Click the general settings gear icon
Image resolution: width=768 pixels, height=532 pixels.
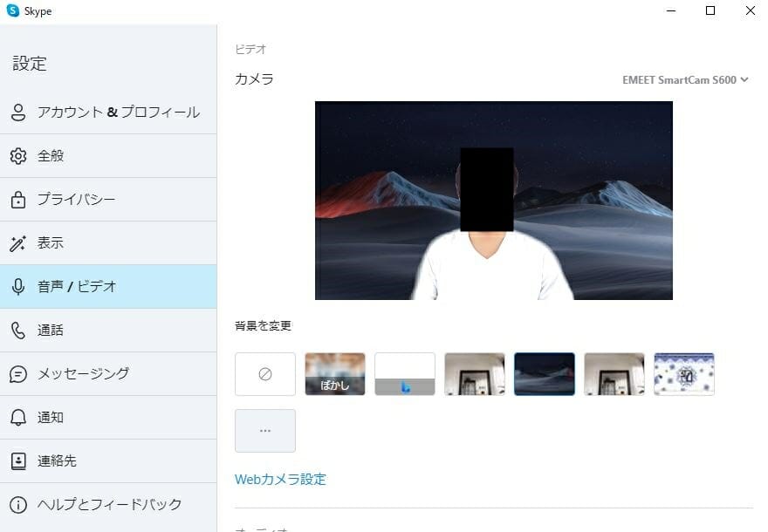17,156
